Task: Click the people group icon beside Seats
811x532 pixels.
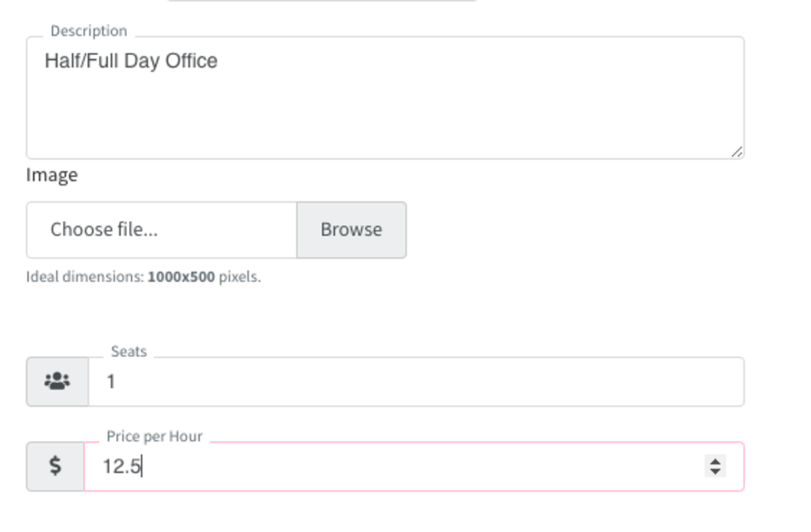Action: (x=57, y=381)
